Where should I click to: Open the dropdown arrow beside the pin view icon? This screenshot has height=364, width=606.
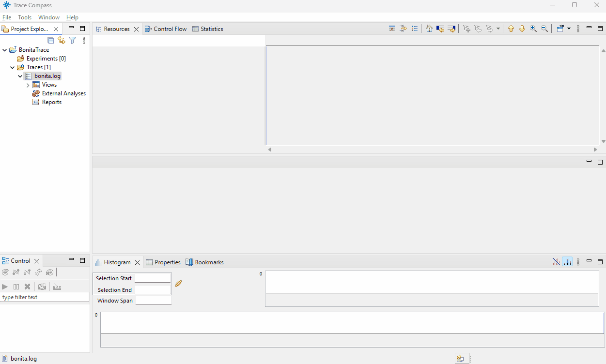click(569, 29)
